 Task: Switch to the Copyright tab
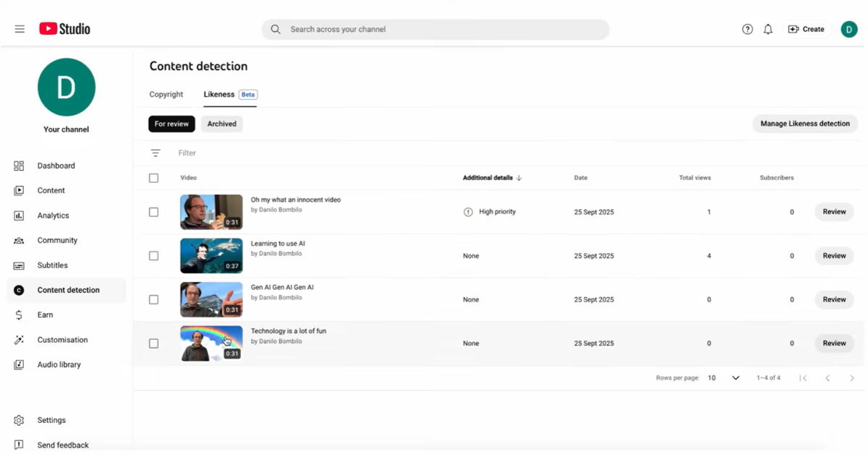(166, 95)
